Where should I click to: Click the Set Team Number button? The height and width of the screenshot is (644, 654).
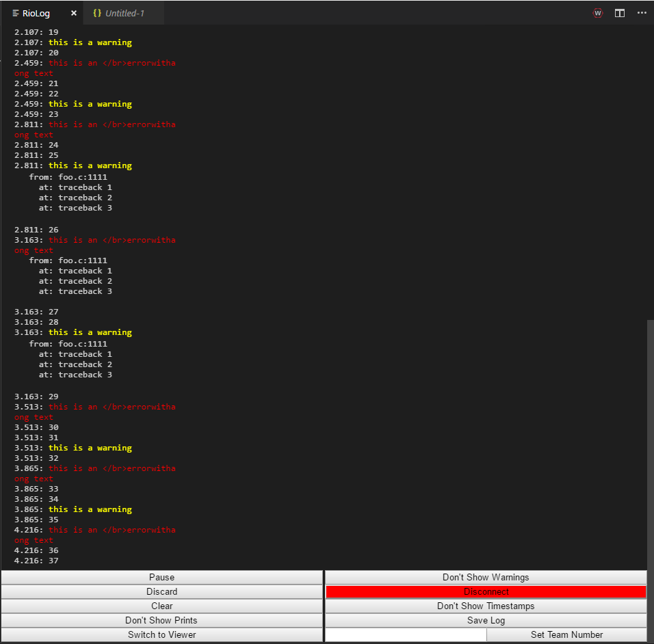click(x=567, y=635)
